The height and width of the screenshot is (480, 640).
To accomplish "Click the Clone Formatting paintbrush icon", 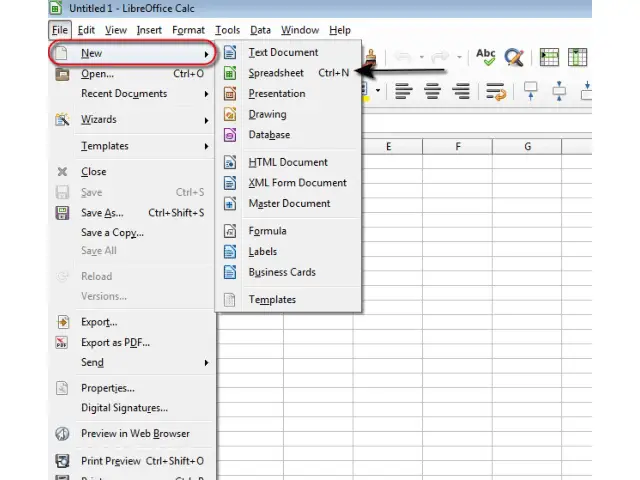I will tap(371, 57).
